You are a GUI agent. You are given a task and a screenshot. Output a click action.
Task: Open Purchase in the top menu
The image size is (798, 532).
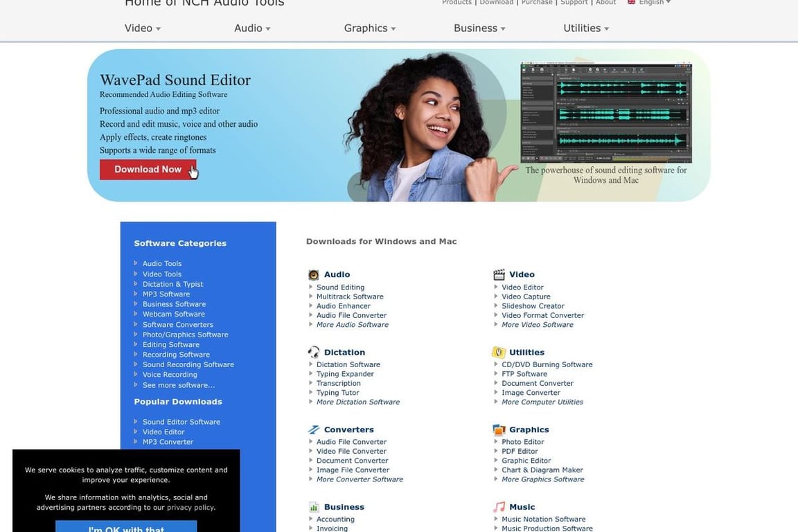(x=537, y=2)
